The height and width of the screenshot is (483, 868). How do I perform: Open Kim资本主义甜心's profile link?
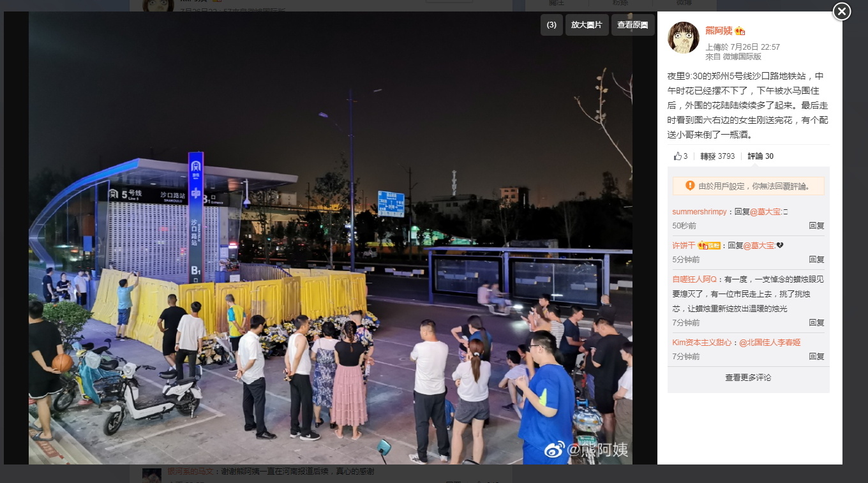[702, 343]
